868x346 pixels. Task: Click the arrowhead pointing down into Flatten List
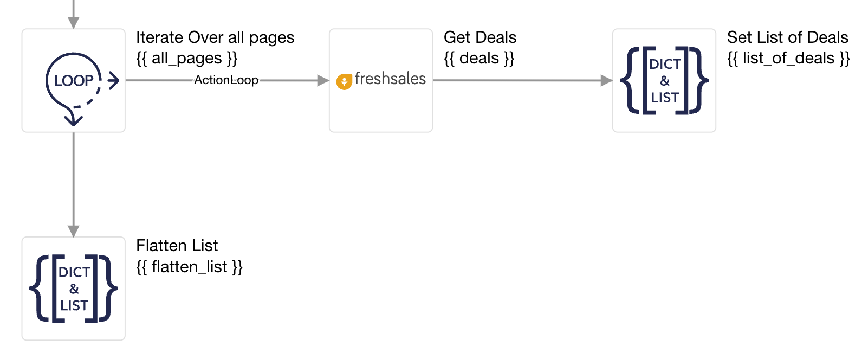(74, 231)
